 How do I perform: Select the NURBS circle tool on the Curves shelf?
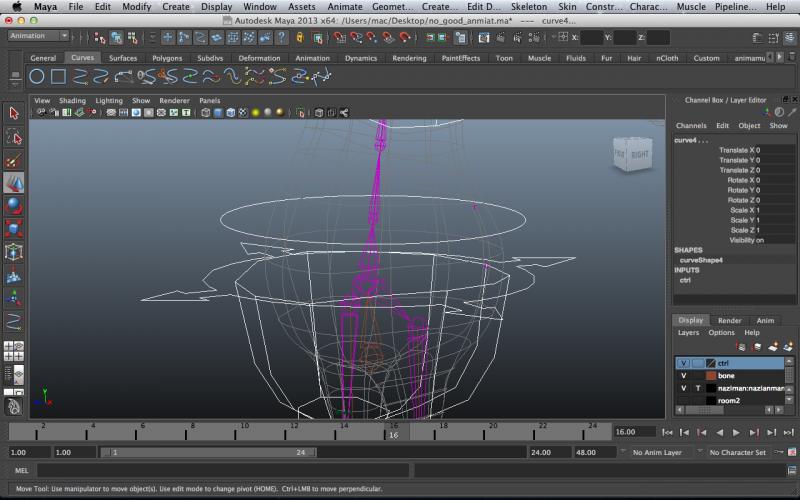[x=37, y=76]
